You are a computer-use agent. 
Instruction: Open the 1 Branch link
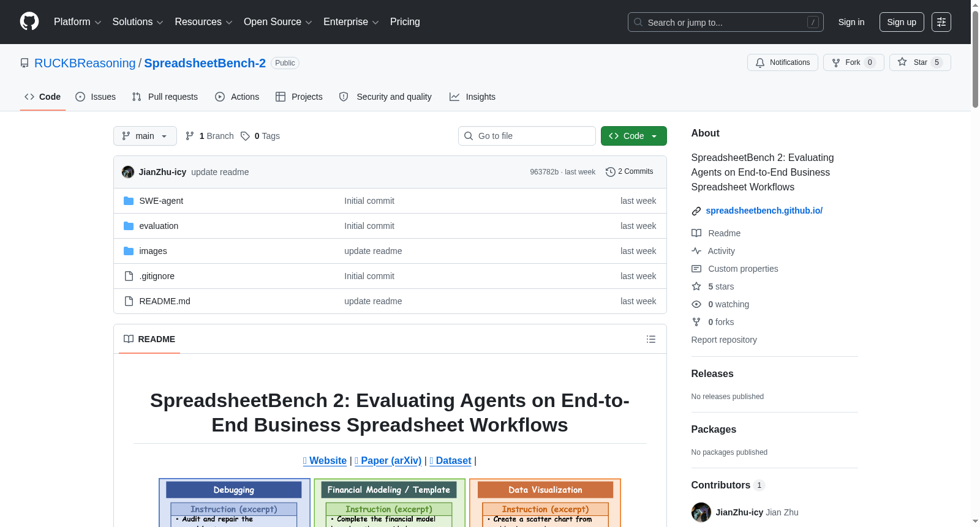(x=209, y=136)
